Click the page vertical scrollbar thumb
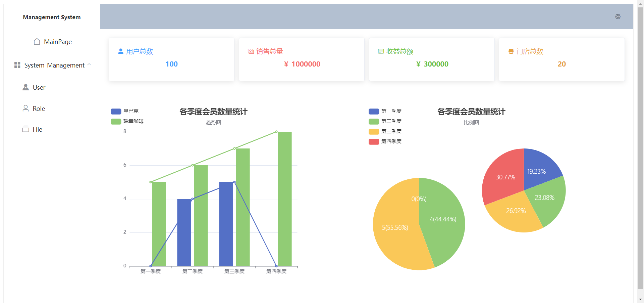 (x=640, y=148)
